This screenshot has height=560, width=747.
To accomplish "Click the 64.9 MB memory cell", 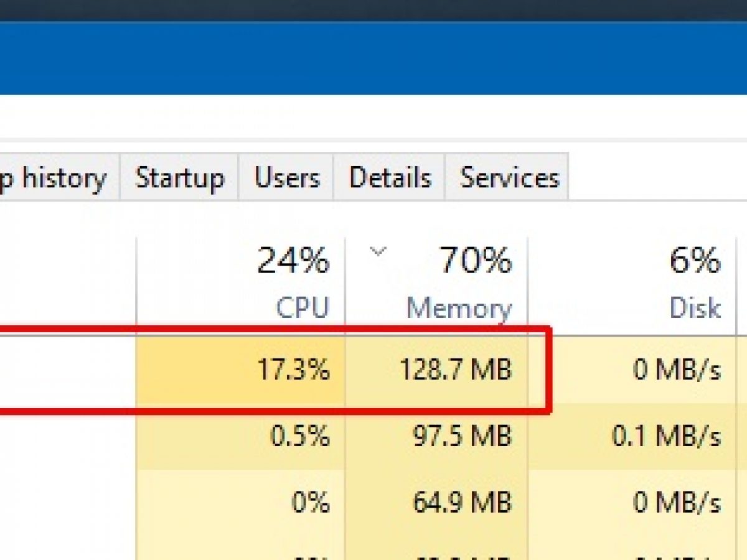I will (x=462, y=502).
